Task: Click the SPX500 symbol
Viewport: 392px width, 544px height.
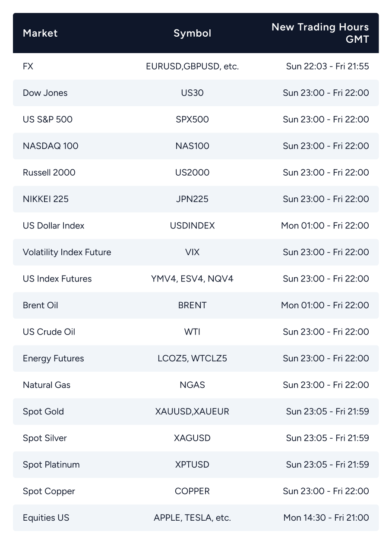Action: [192, 120]
